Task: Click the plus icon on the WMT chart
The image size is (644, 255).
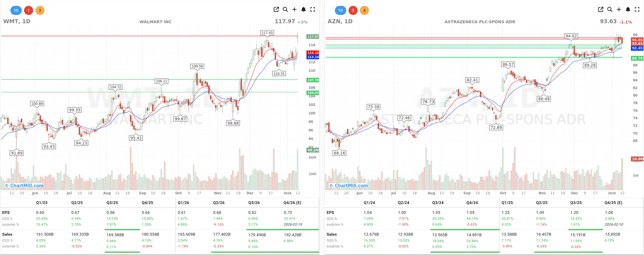Action: 294,9
